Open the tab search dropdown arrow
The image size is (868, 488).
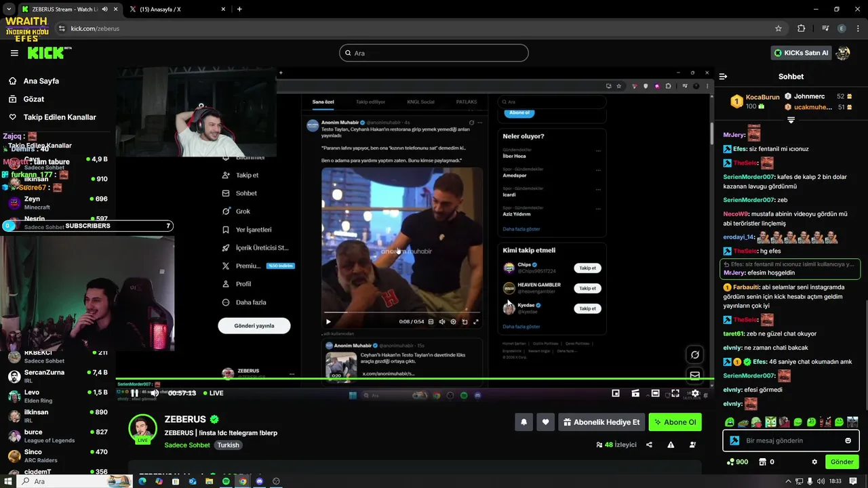click(x=8, y=9)
